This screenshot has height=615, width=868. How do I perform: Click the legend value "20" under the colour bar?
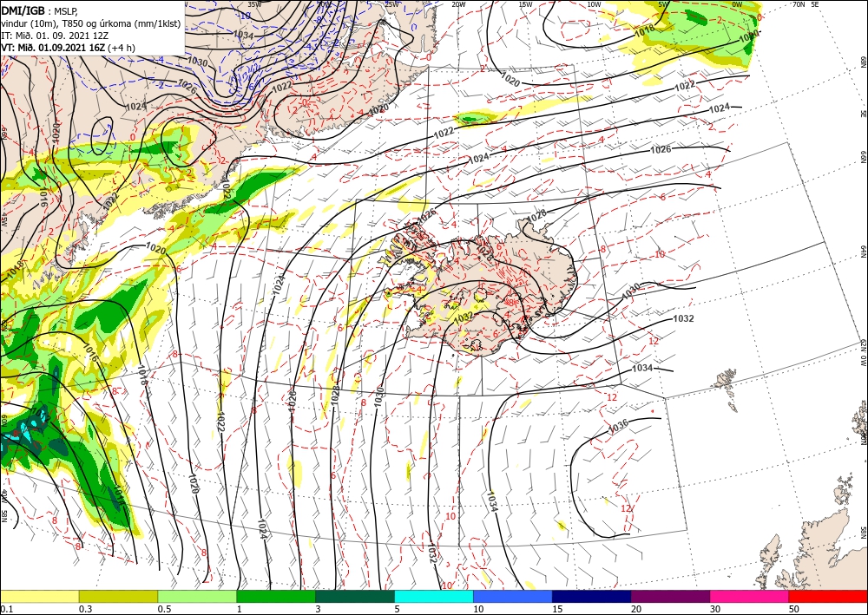pyautogui.click(x=636, y=609)
